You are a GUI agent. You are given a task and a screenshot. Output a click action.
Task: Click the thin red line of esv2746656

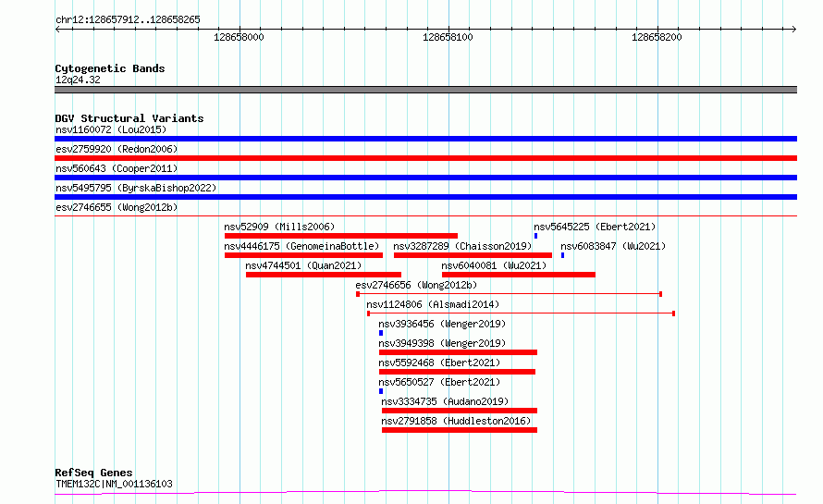pos(510,294)
